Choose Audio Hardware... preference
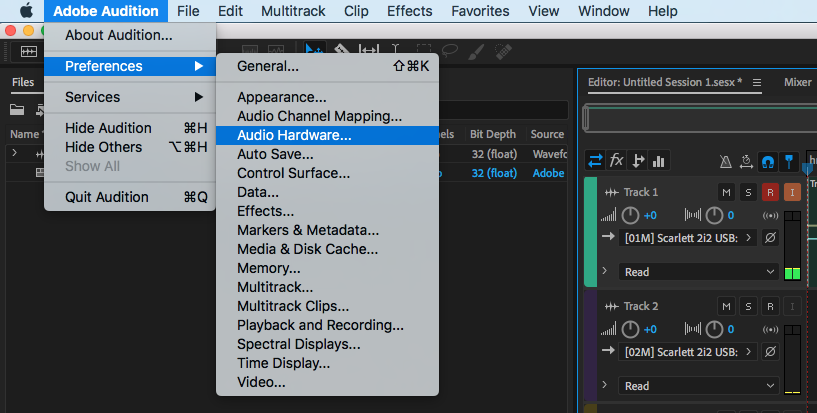 pyautogui.click(x=327, y=135)
